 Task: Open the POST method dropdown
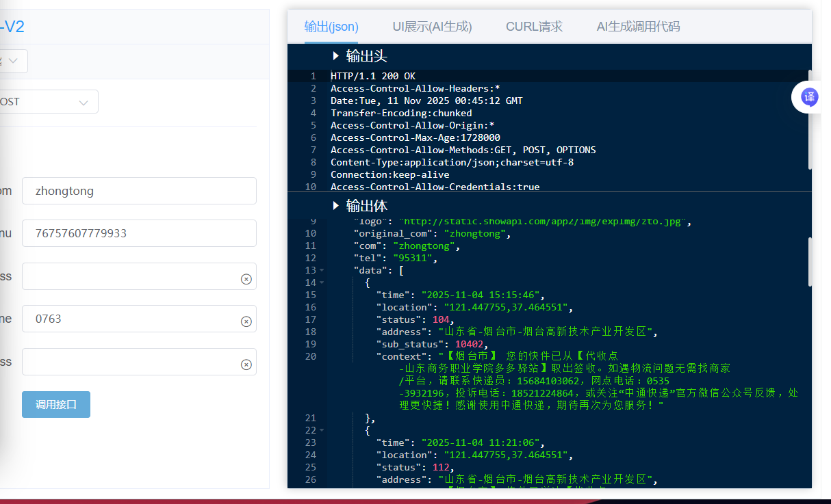click(x=48, y=102)
